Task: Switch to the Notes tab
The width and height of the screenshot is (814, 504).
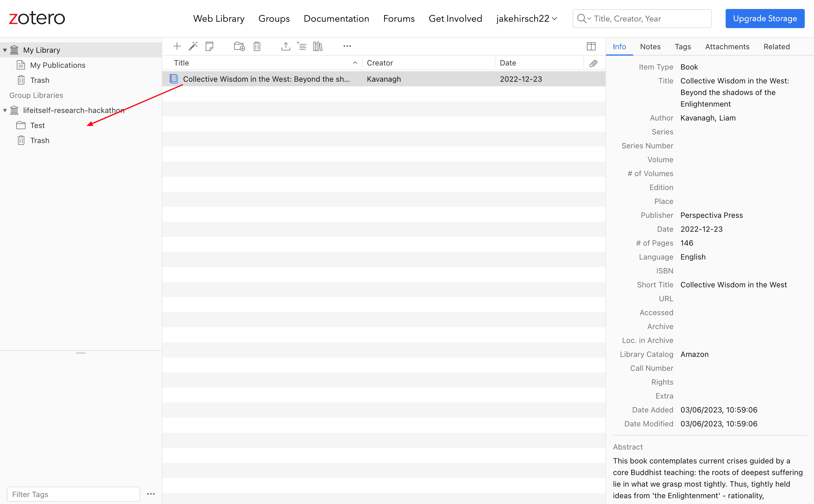Action: click(x=650, y=47)
